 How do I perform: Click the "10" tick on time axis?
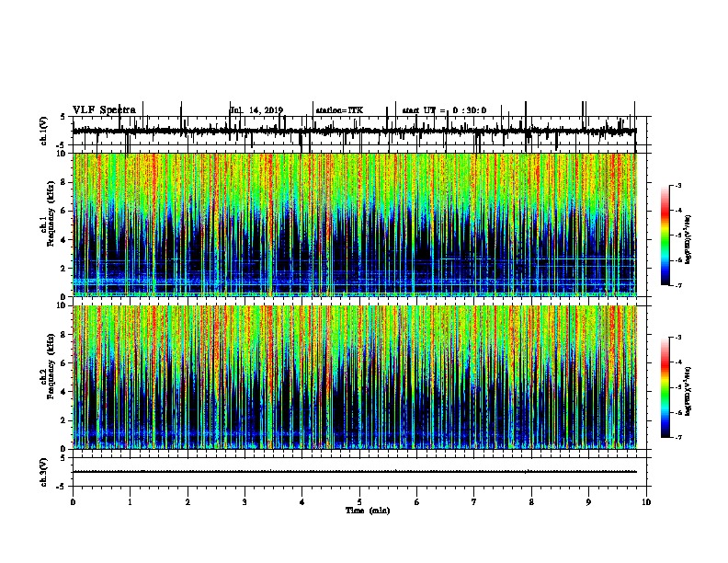[646, 502]
